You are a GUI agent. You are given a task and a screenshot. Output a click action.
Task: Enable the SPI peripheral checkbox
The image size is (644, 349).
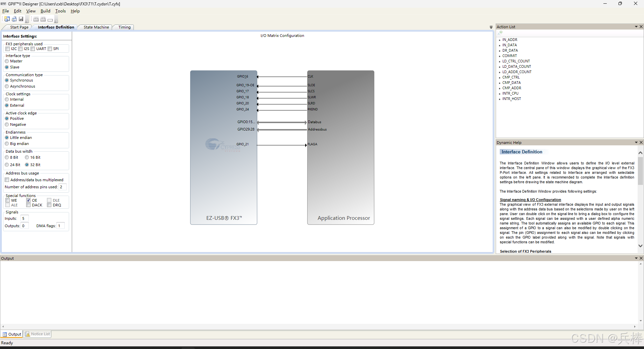click(50, 49)
